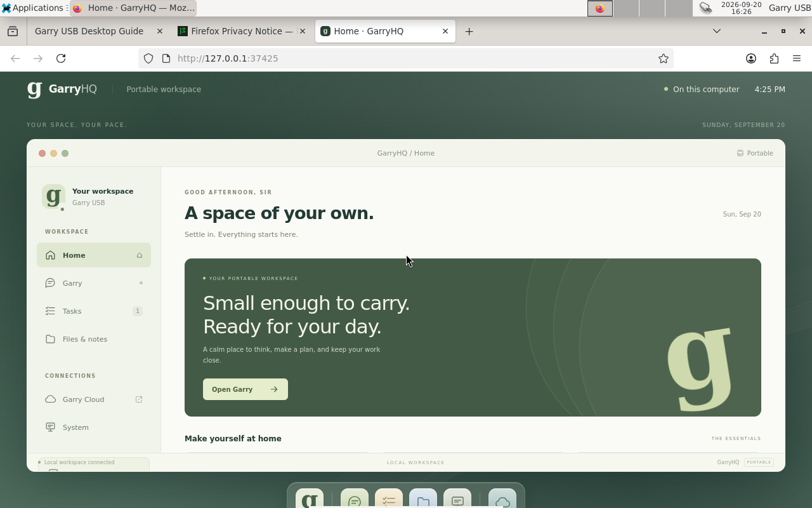Bookmark this page with the star
Viewport: 812px width, 508px height.
click(664, 58)
